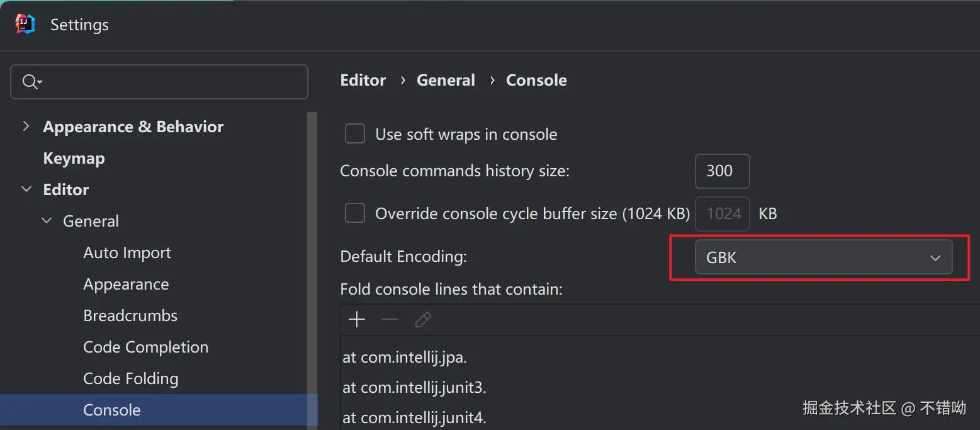Click the remove pattern minus icon
The image size is (980, 430).
click(390, 320)
